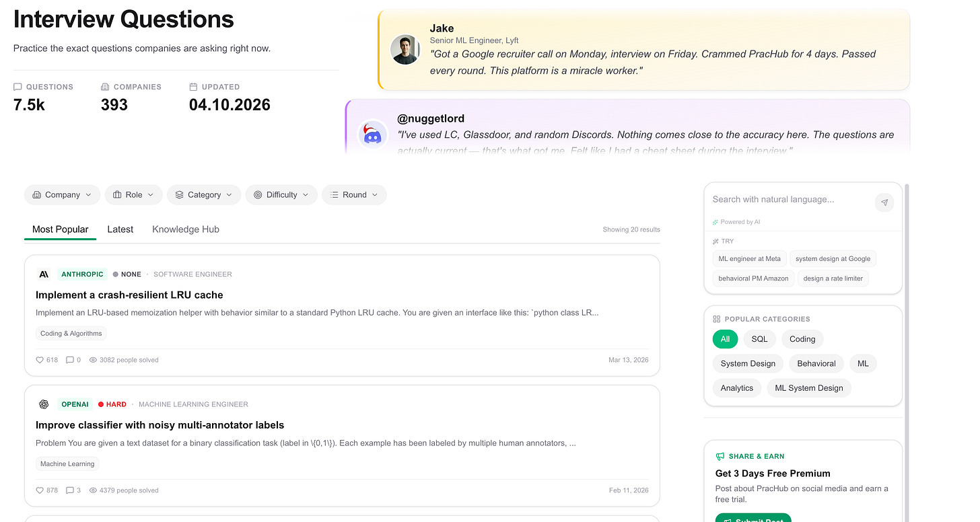This screenshot has height=522, width=980.
Task: Click the 'Mar 13, 2026' date
Action: [629, 360]
